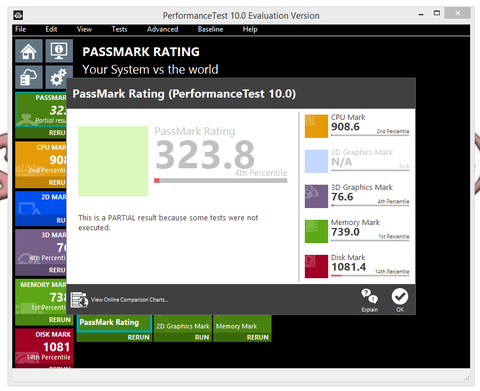
Task: Rerun the sidebar CPU Mark test
Action: [57, 182]
